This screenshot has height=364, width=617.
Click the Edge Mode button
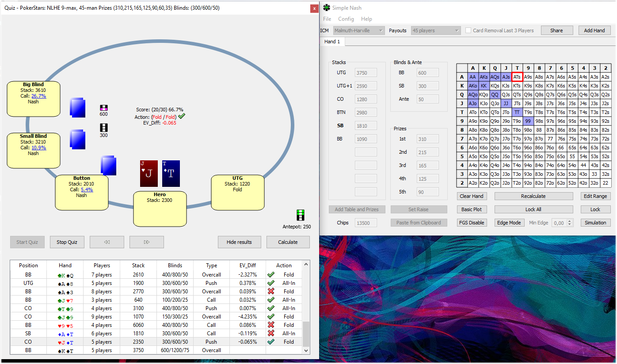point(509,223)
